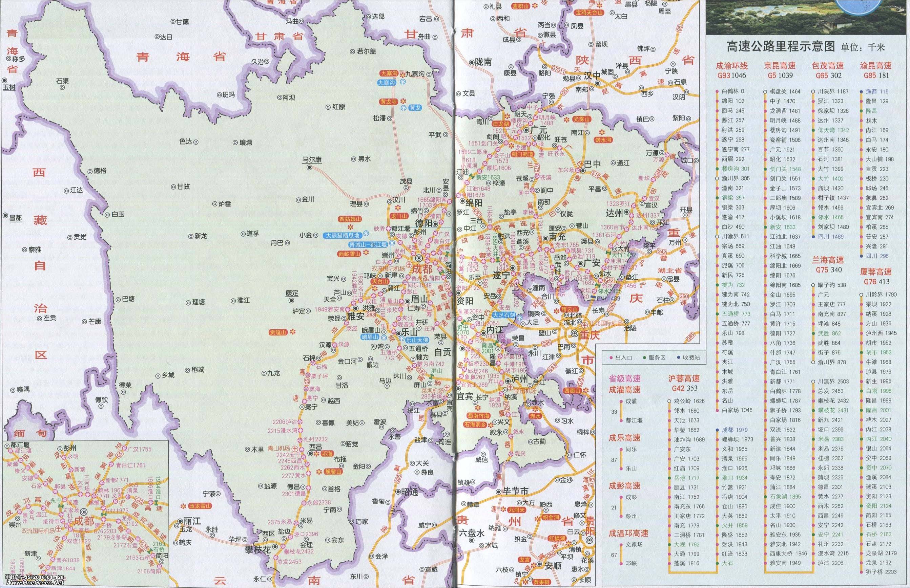Click the pink 出入口 legend dot

(x=612, y=358)
